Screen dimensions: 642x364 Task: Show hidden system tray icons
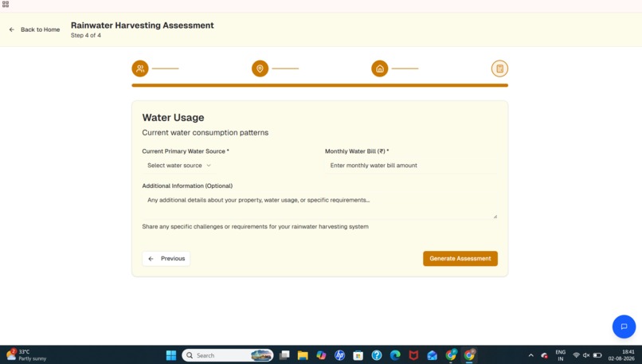point(531,355)
